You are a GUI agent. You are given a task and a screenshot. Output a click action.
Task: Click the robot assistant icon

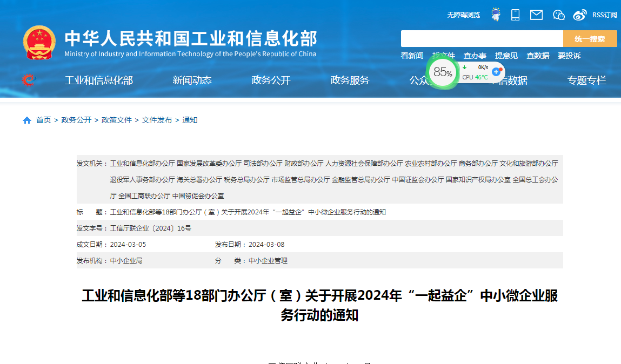[496, 15]
